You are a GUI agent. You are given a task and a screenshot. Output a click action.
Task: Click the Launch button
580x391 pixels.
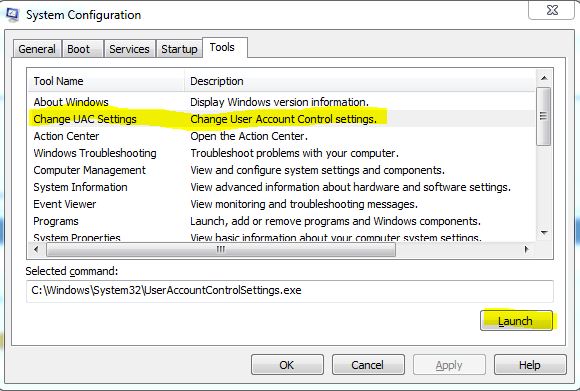point(516,320)
